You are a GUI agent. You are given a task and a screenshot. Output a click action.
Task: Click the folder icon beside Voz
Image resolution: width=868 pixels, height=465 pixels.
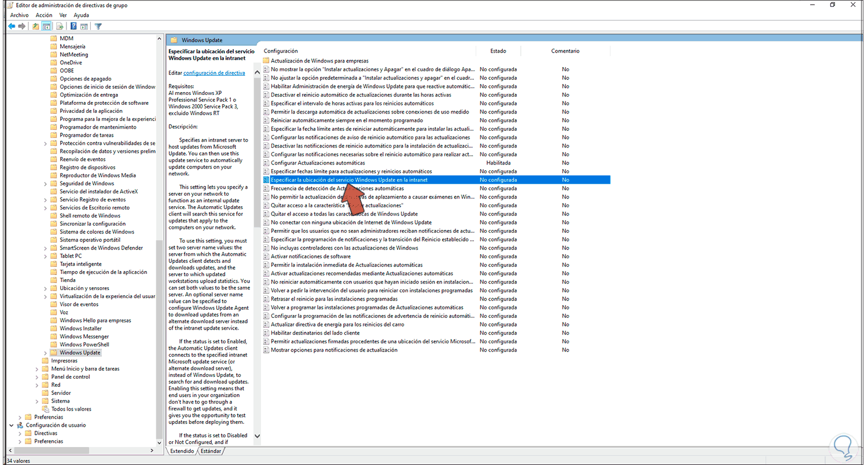click(54, 312)
